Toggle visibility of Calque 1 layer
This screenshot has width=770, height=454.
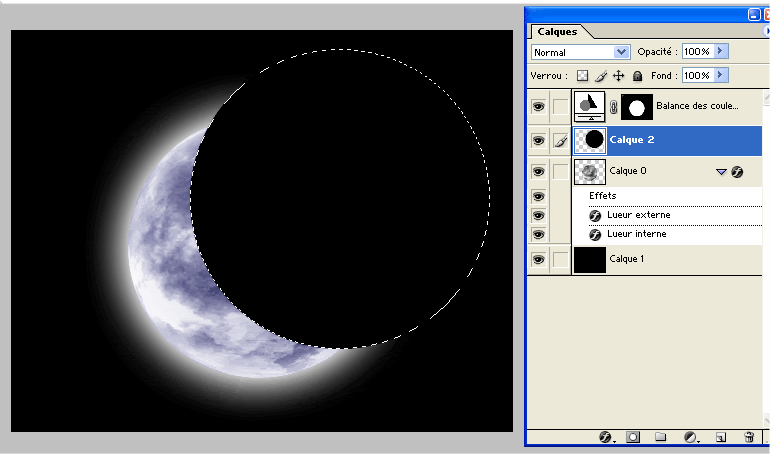coord(538,260)
